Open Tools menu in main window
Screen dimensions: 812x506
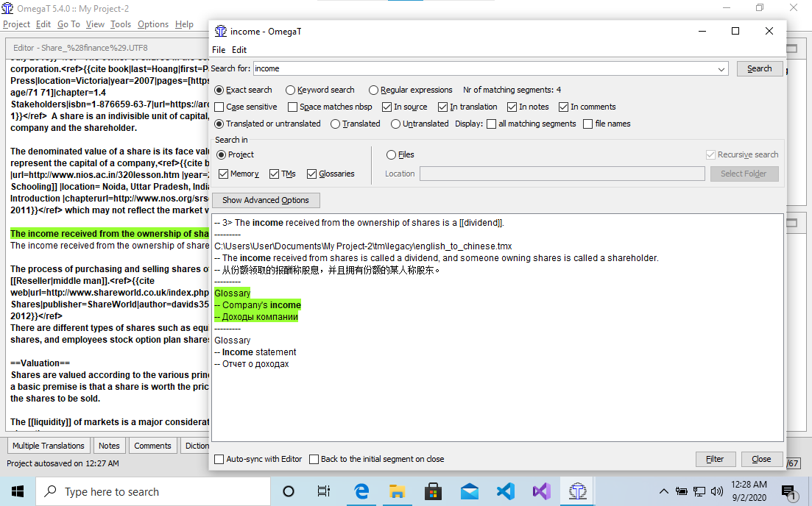[121, 24]
